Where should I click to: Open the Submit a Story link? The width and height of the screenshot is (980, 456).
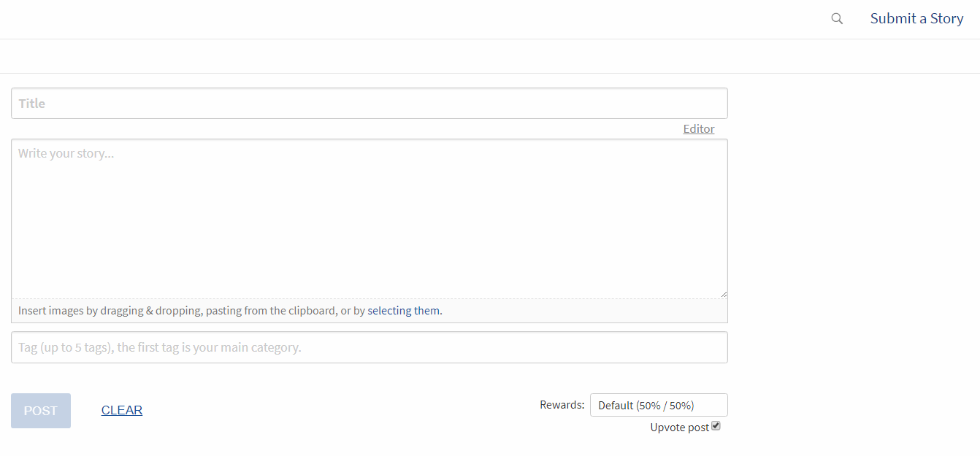pyautogui.click(x=916, y=19)
